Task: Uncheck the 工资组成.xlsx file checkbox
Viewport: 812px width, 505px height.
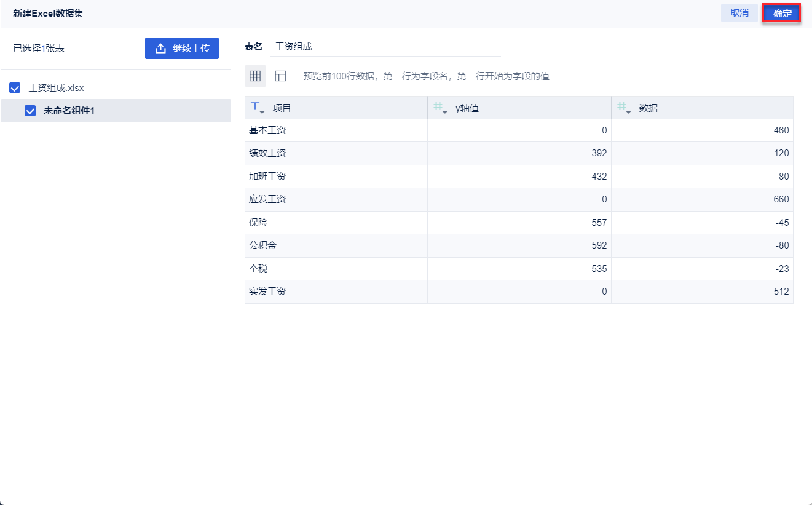Action: (x=15, y=88)
